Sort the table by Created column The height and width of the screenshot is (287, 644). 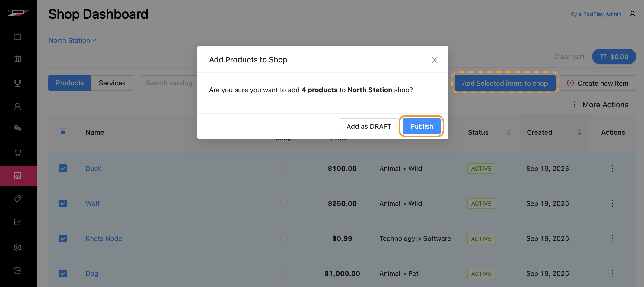click(x=579, y=132)
